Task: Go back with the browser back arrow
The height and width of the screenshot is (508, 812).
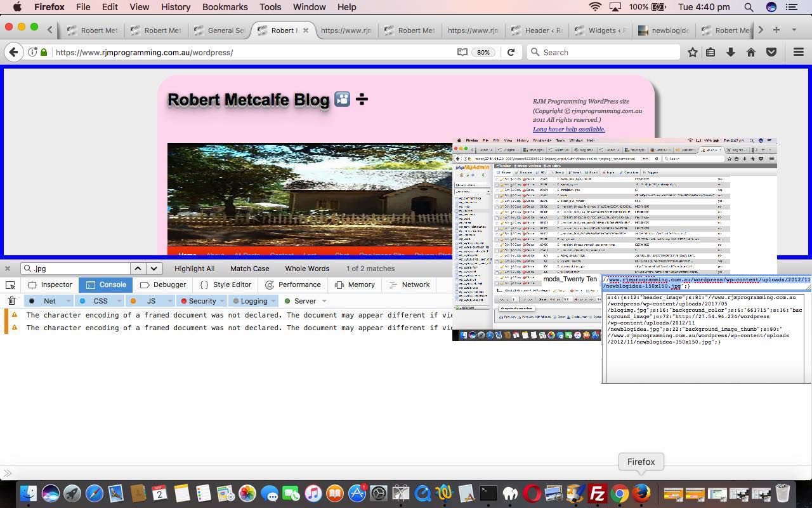Action: point(14,52)
